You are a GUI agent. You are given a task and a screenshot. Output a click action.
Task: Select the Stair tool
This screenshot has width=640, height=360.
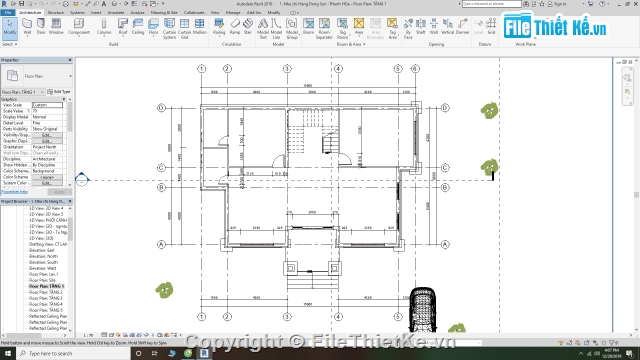[x=248, y=27]
